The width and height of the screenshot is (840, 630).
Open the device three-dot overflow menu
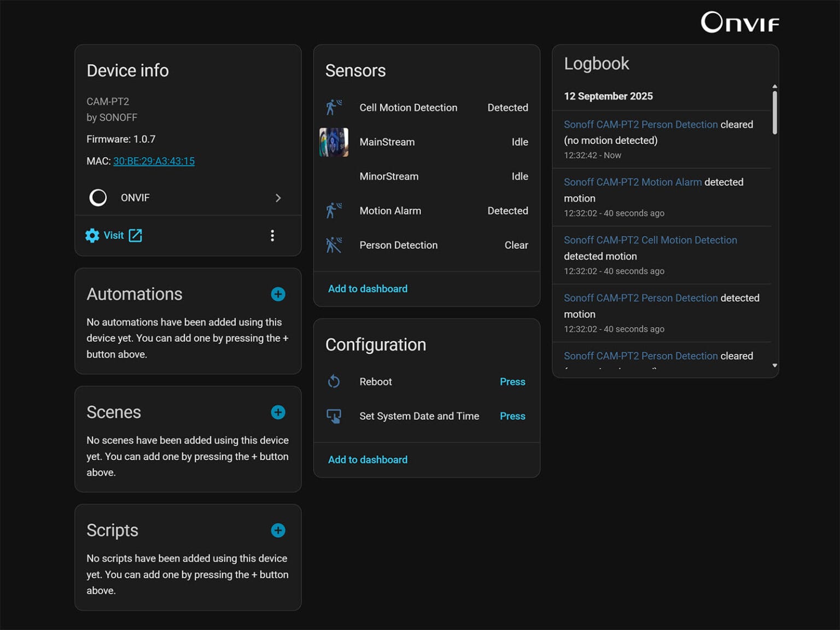point(272,236)
